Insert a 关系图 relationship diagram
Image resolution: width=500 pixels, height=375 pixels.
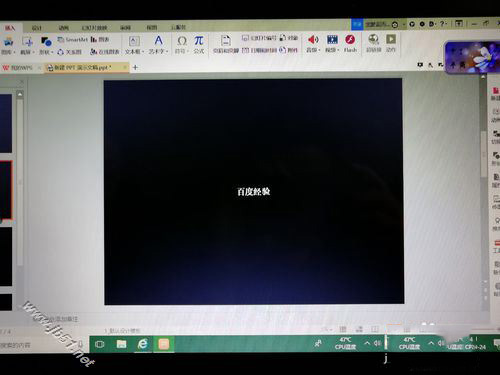click(x=69, y=52)
